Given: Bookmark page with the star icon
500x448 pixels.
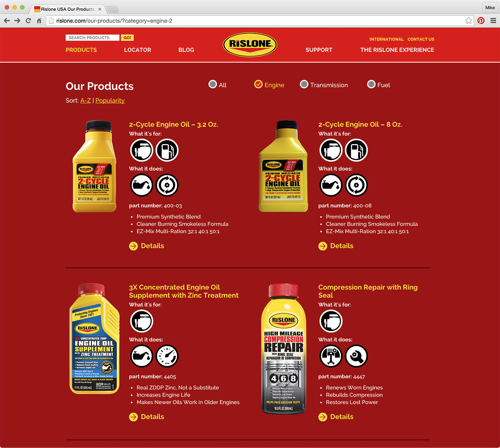Looking at the screenshot, I should pyautogui.click(x=469, y=21).
